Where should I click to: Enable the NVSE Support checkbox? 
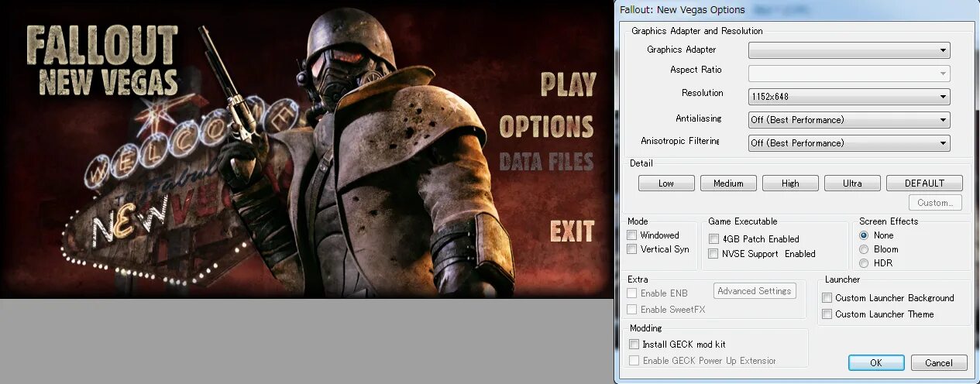(x=714, y=254)
